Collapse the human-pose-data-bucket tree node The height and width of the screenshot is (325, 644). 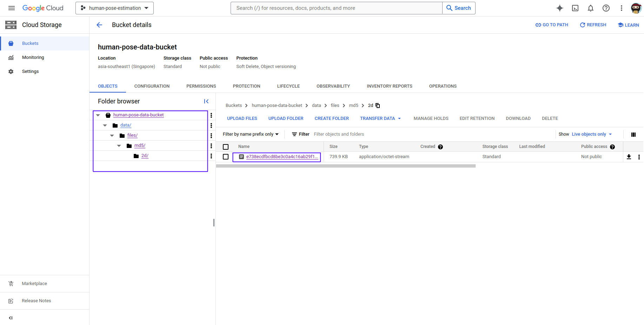[x=98, y=115]
